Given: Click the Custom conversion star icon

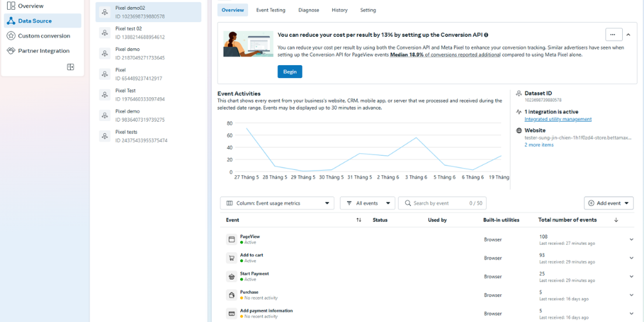Looking at the screenshot, I should (11, 35).
